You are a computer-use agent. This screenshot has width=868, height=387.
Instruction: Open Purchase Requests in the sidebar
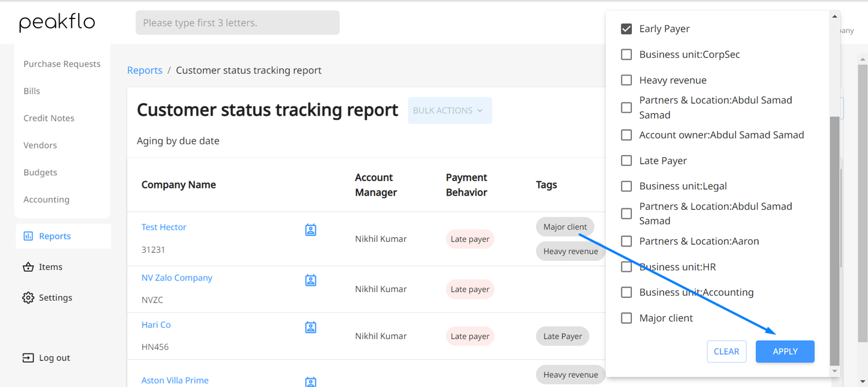pos(62,64)
